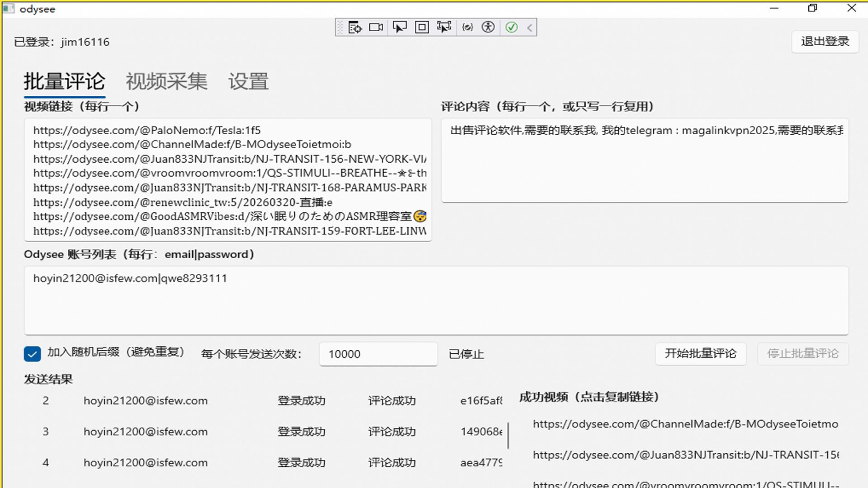The width and height of the screenshot is (868, 488).
Task: Uncheck the 加入随机后缀 checkbox
Action: 32,354
